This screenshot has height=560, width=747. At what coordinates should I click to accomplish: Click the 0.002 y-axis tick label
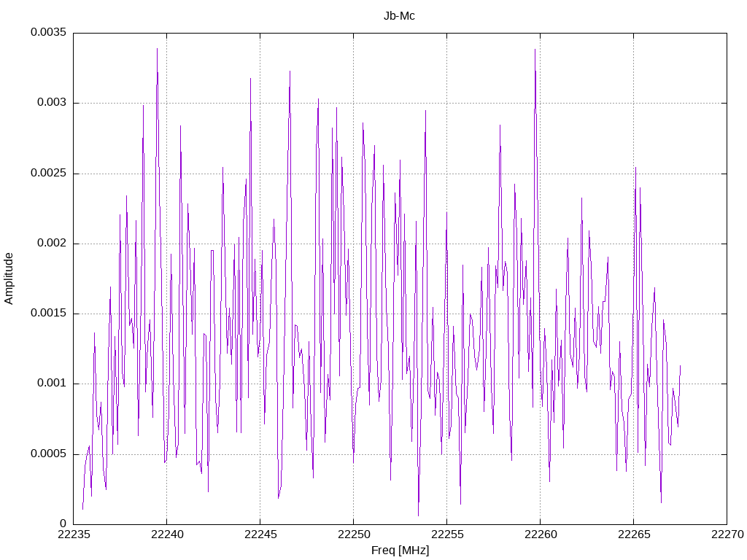(x=52, y=244)
